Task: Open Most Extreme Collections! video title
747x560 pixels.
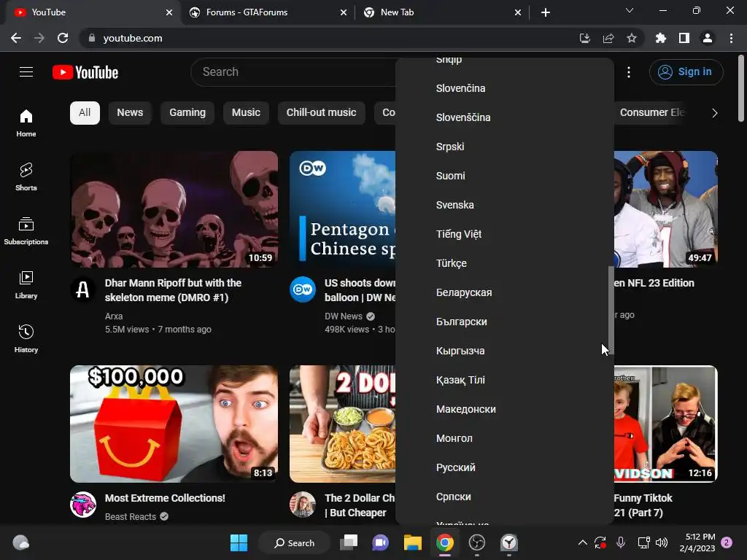Action: pyautogui.click(x=165, y=498)
